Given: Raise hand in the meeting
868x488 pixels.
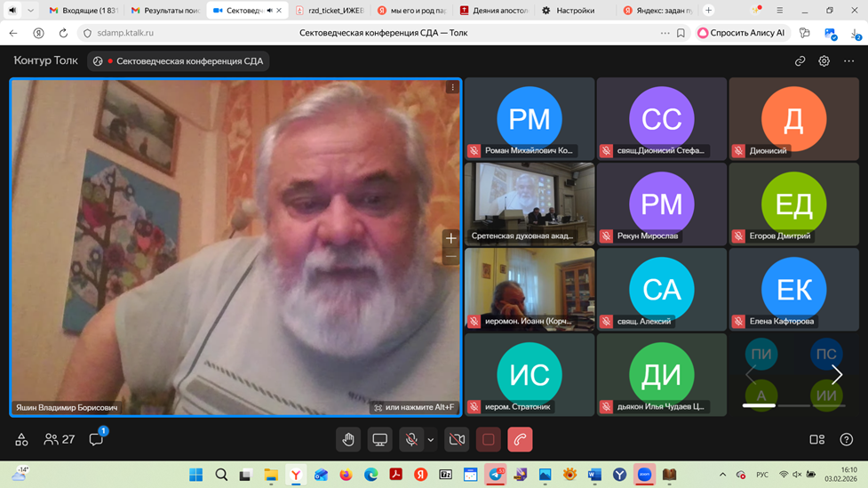Looking at the screenshot, I should tap(348, 439).
